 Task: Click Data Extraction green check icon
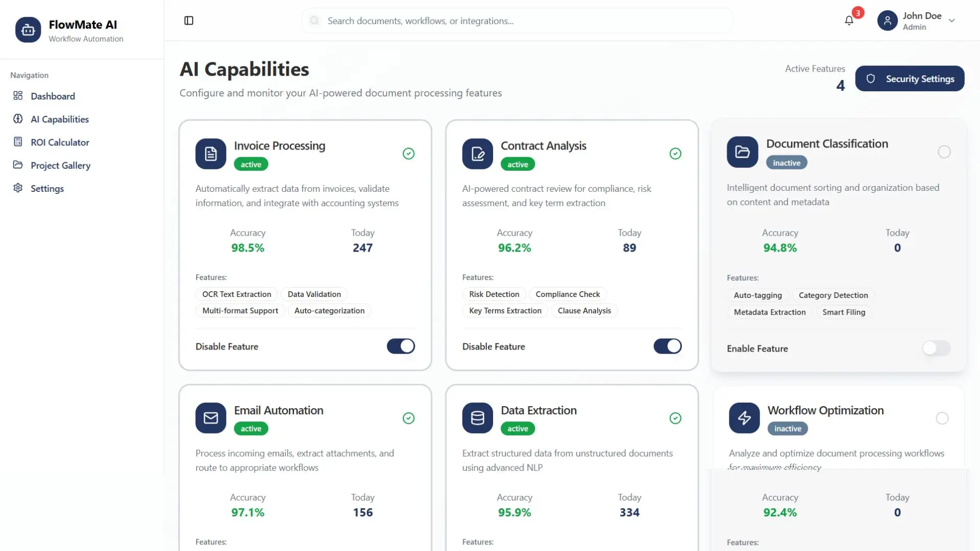click(x=675, y=418)
